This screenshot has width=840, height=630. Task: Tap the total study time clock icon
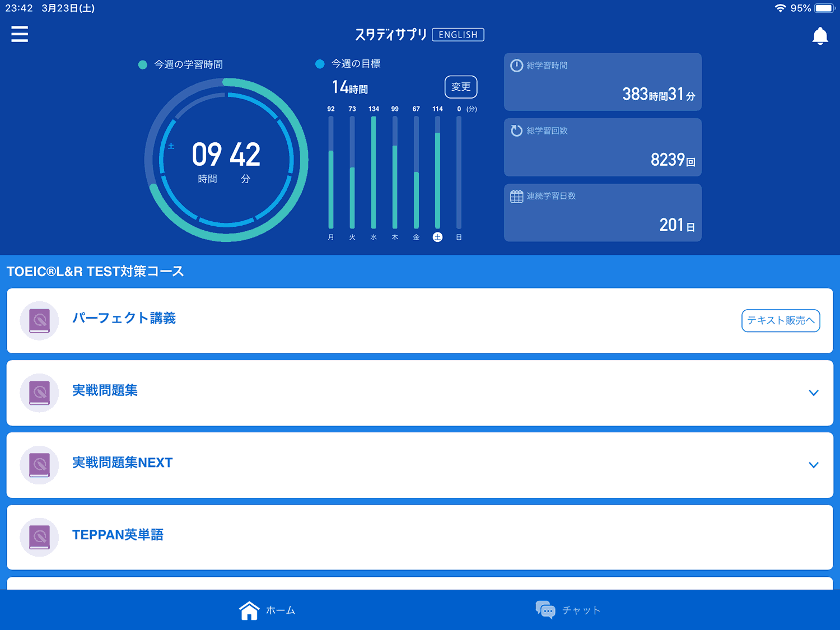pyautogui.click(x=516, y=66)
